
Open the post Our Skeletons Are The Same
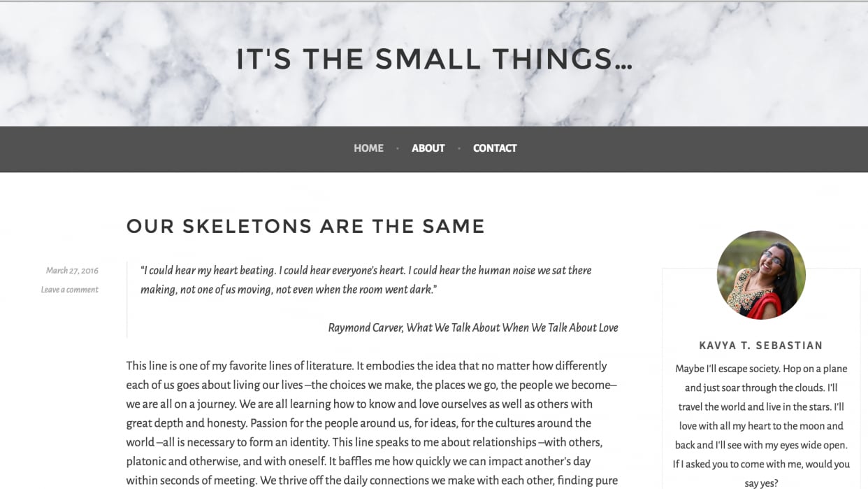coord(305,226)
